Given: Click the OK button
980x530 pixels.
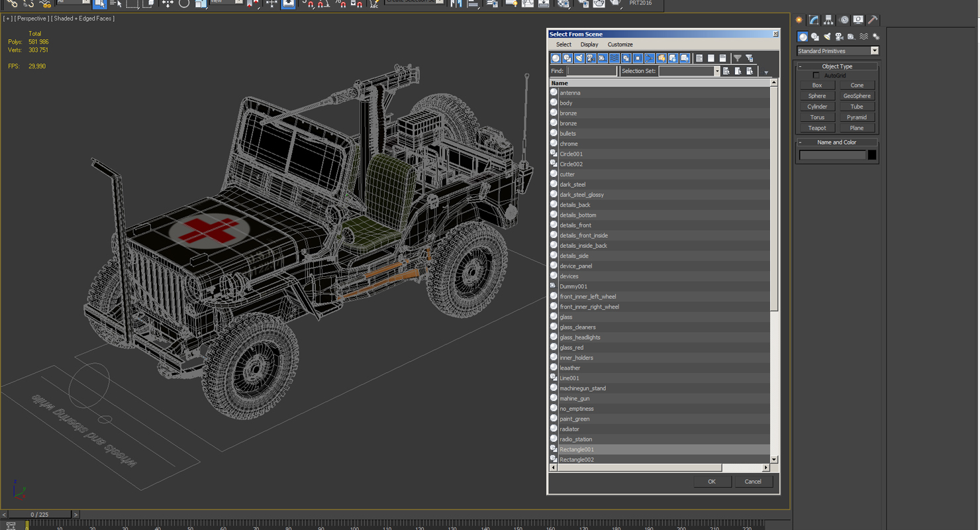Looking at the screenshot, I should click(712, 482).
